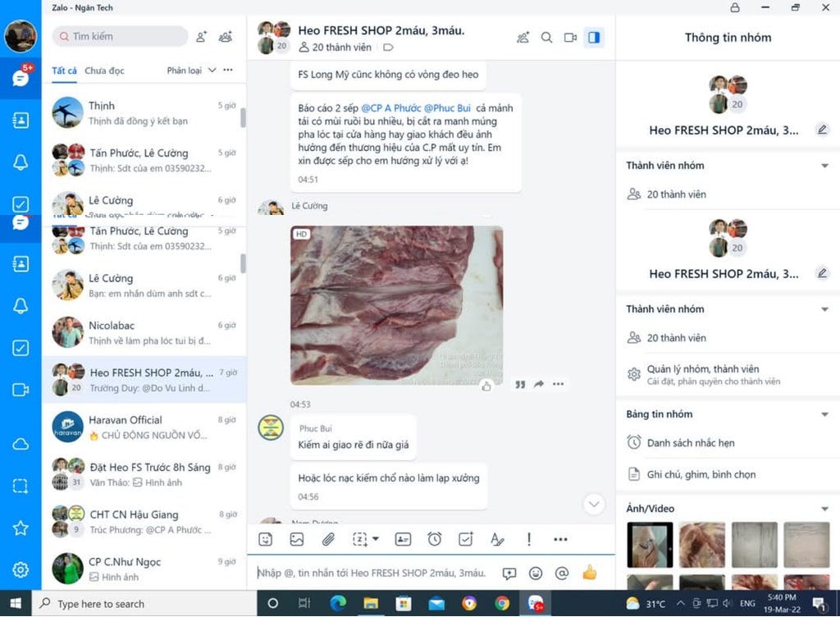
Task: Open the emoji picker
Action: coord(535,574)
